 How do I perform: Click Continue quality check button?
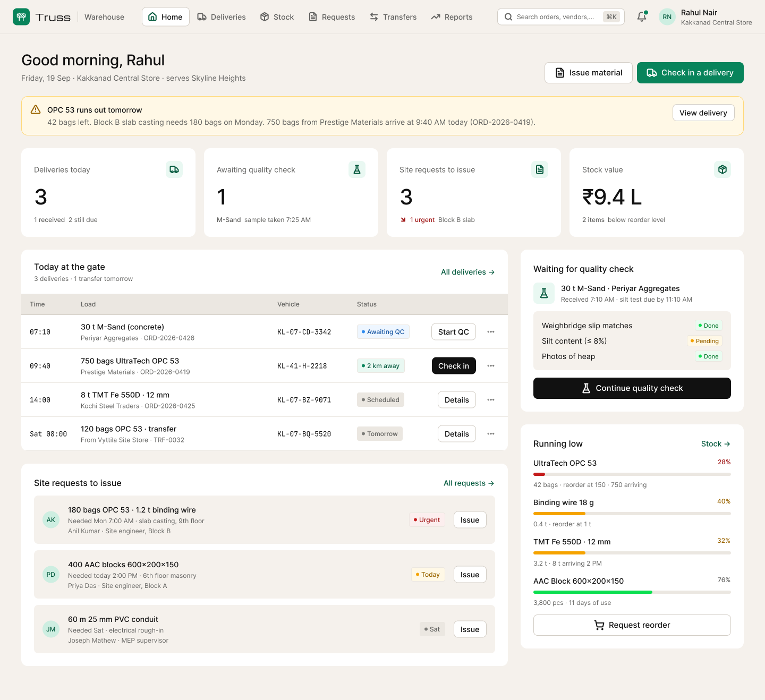pos(632,388)
